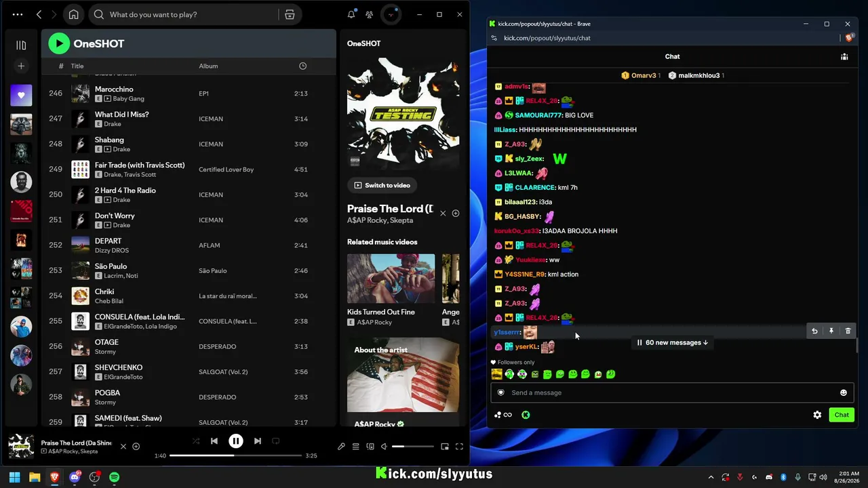Go back in Spotify navigation

[x=39, y=14]
